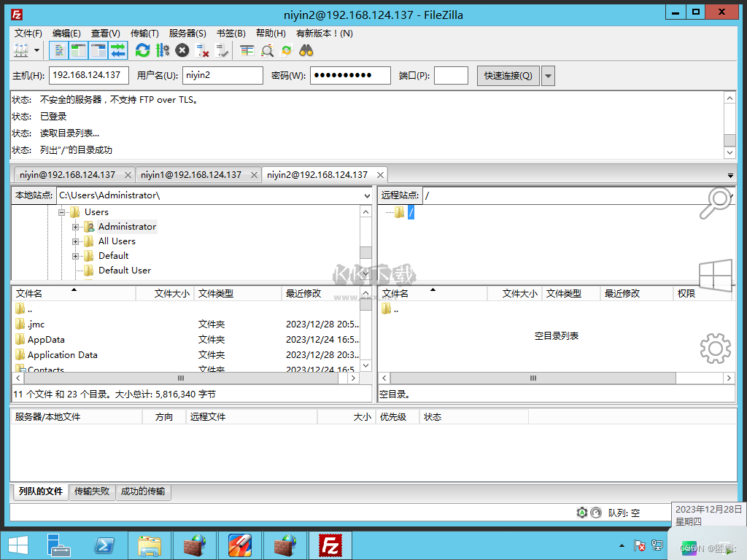This screenshot has width=747, height=560.
Task: Click the reconnect to last server icon
Action: pos(222,50)
